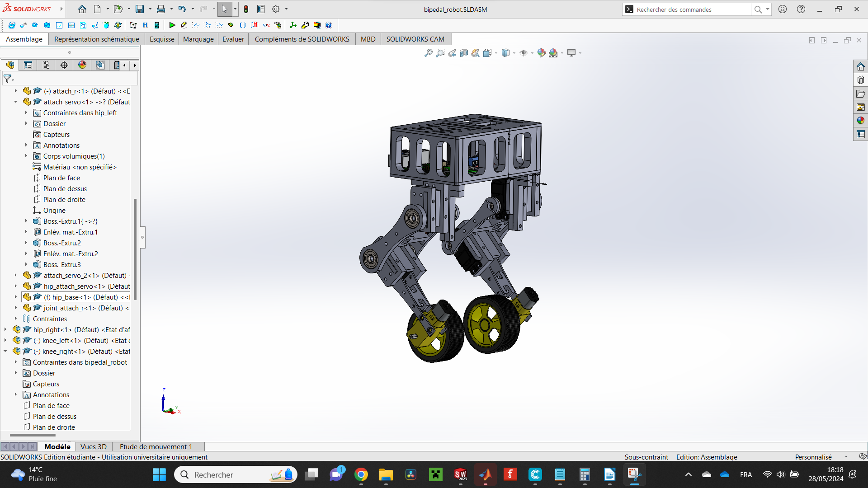Switch to the Evaluer ribbon tab
The width and height of the screenshot is (868, 488).
(233, 39)
